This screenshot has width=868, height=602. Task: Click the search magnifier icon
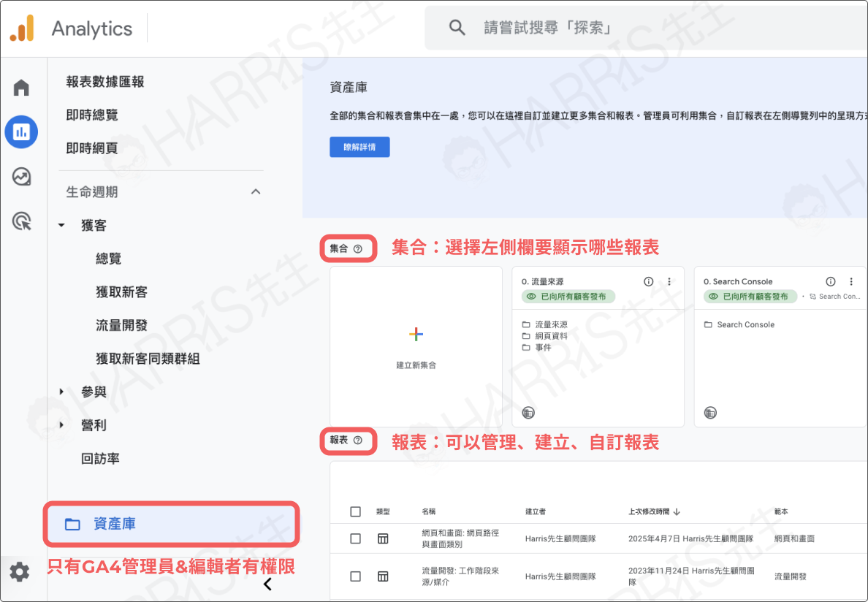(457, 26)
